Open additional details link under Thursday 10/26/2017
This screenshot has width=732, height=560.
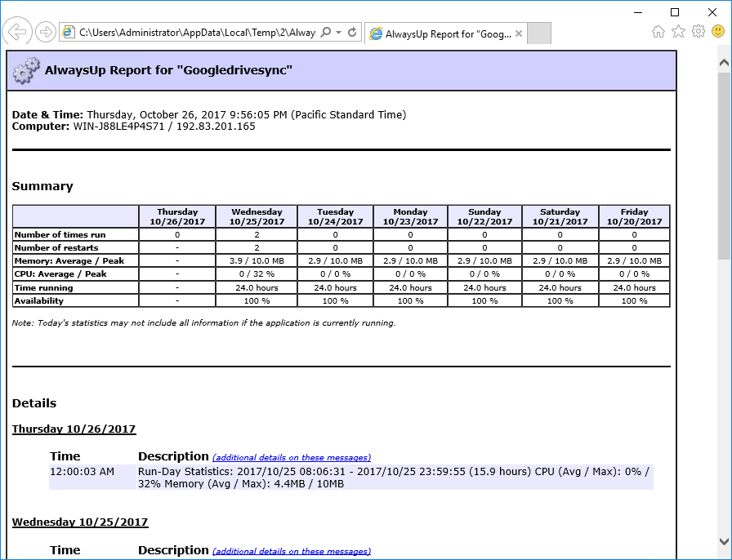tap(292, 457)
